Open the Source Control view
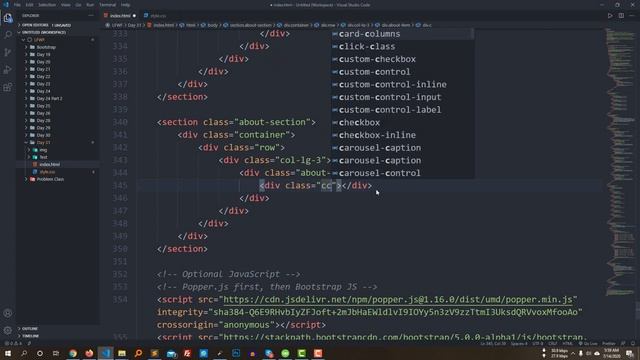The width and height of the screenshot is (640, 360). (x=8, y=52)
